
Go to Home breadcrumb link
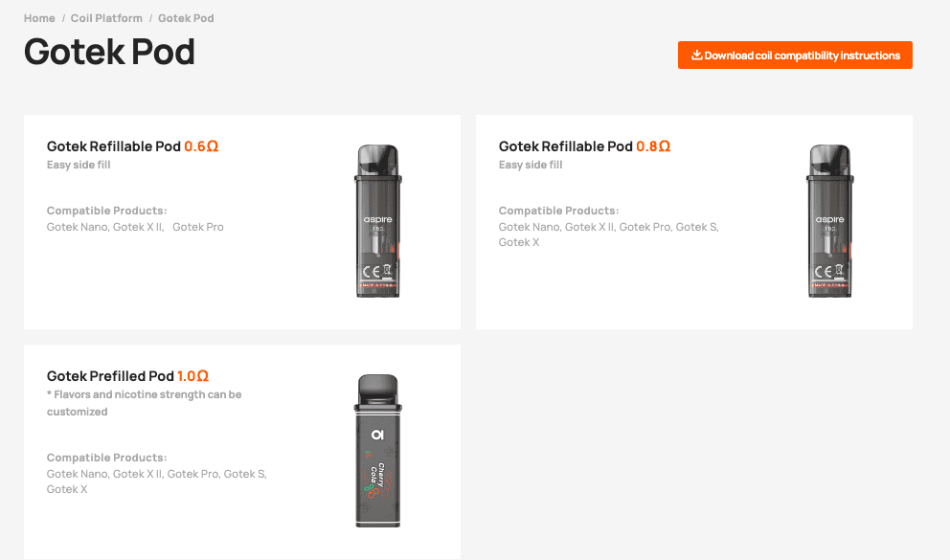pos(39,18)
